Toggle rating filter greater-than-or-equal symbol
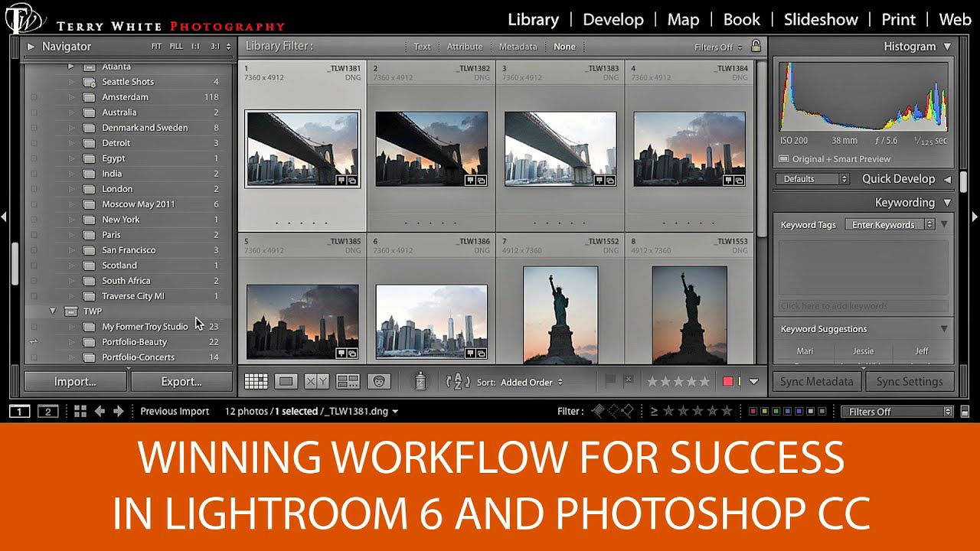Screen dimensions: 980x551 click(x=654, y=412)
